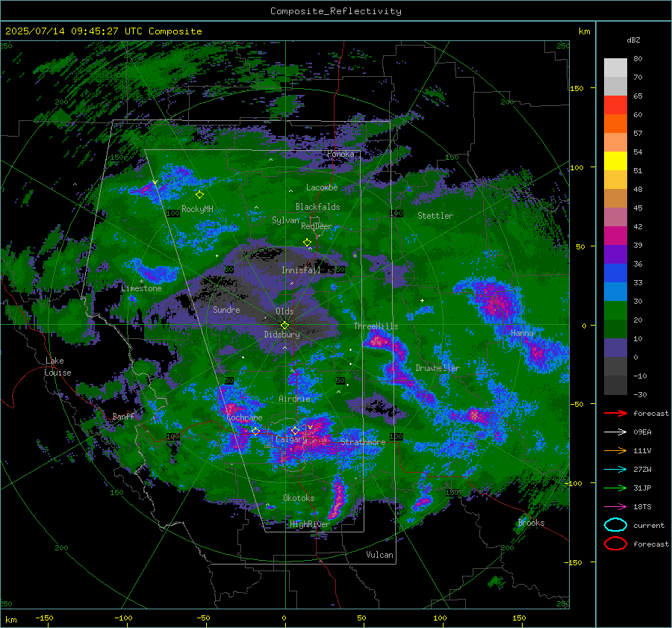The width and height of the screenshot is (672, 628).
Task: Pick the topmost light gray swatch in legend
Action: pos(615,67)
